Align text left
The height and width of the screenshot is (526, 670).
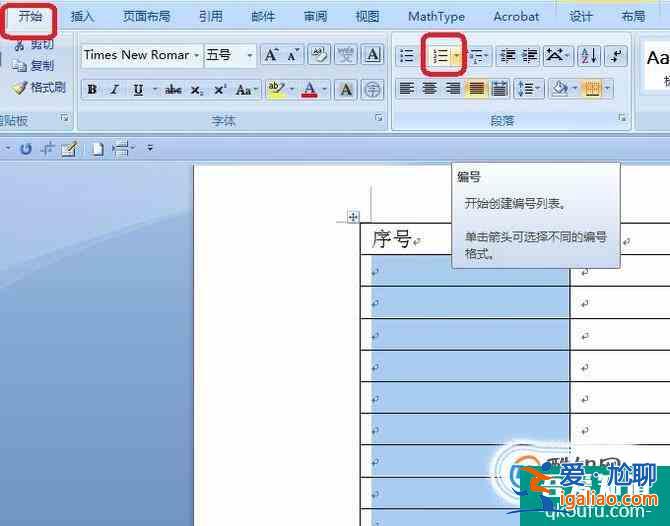point(406,89)
